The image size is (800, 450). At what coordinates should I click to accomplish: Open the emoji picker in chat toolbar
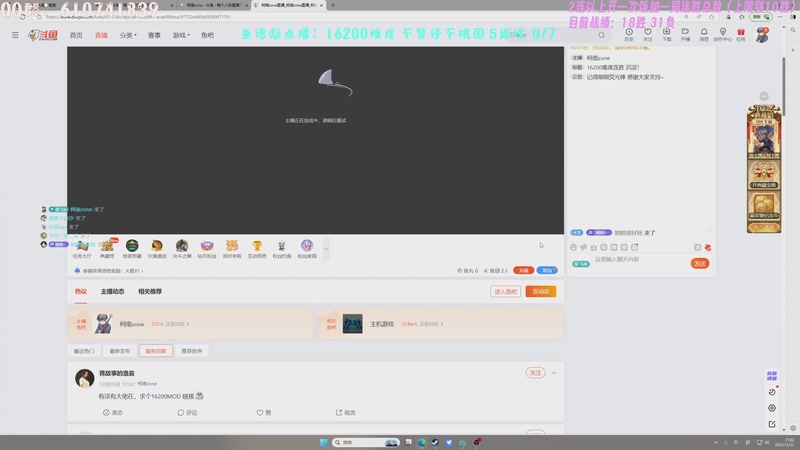[x=573, y=247]
